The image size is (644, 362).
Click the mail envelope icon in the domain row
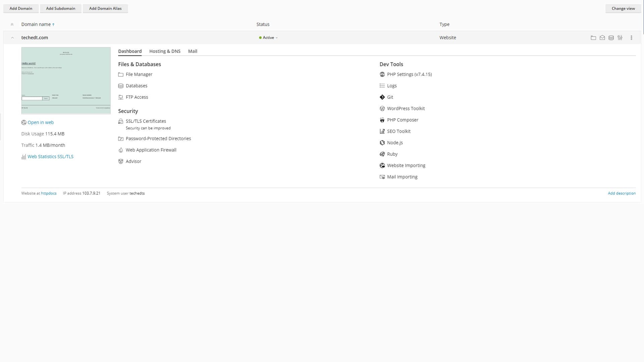pyautogui.click(x=602, y=38)
